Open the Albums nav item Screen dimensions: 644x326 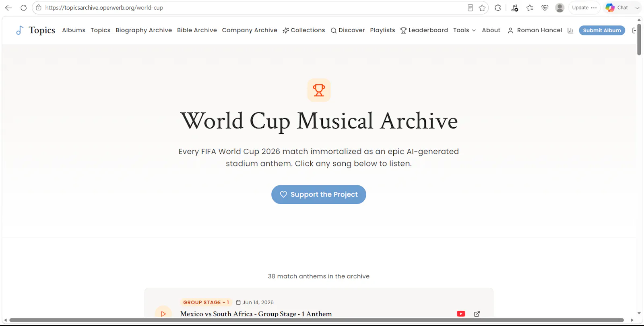click(74, 30)
